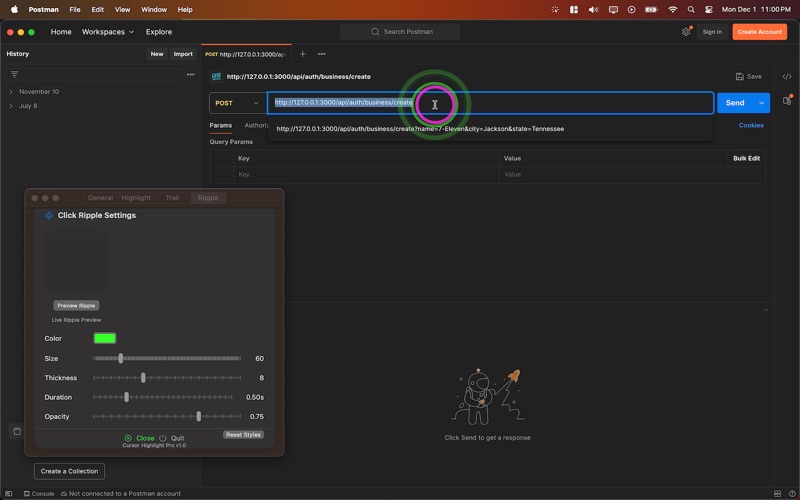Viewport: 800px width, 500px height.
Task: Open macOS volume control icon
Action: tap(593, 9)
